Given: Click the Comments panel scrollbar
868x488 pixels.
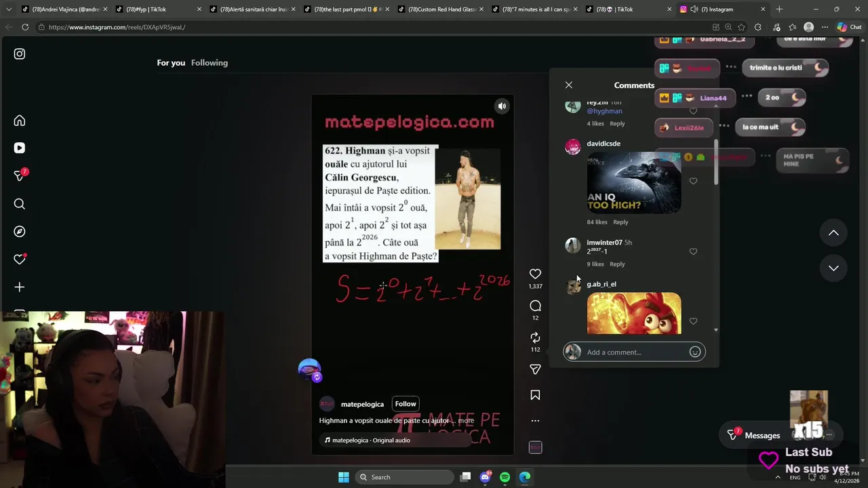Looking at the screenshot, I should (x=716, y=163).
